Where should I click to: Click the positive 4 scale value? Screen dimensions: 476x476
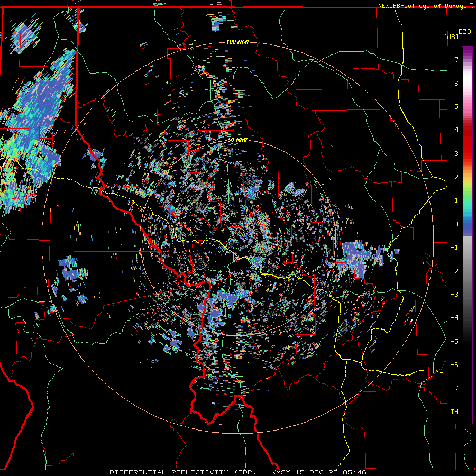pos(456,130)
